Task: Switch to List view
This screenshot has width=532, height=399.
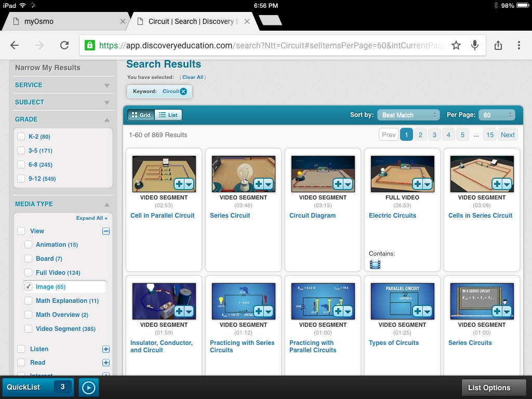Action: 168,115
